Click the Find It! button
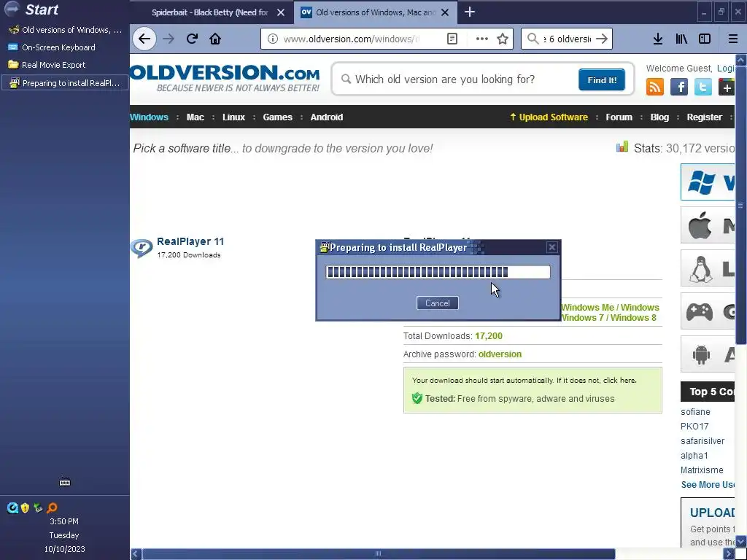Screen dimensions: 747x560 click(602, 79)
